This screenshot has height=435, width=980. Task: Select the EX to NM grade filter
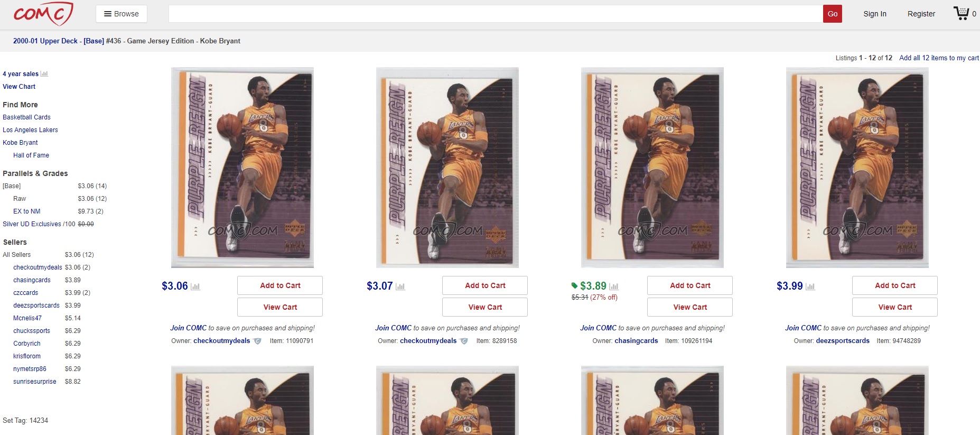(x=27, y=211)
